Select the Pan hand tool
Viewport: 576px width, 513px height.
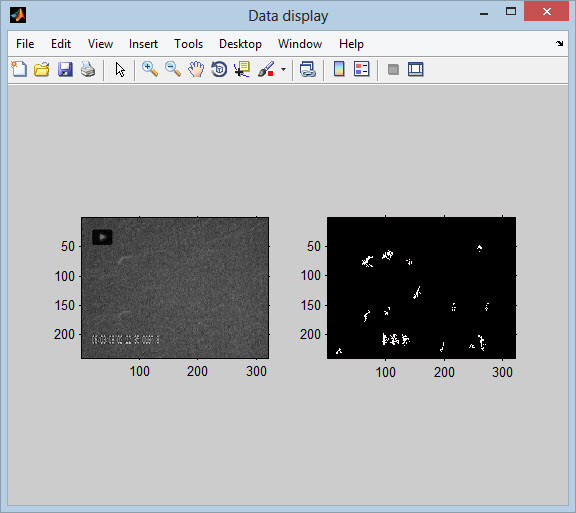click(196, 69)
